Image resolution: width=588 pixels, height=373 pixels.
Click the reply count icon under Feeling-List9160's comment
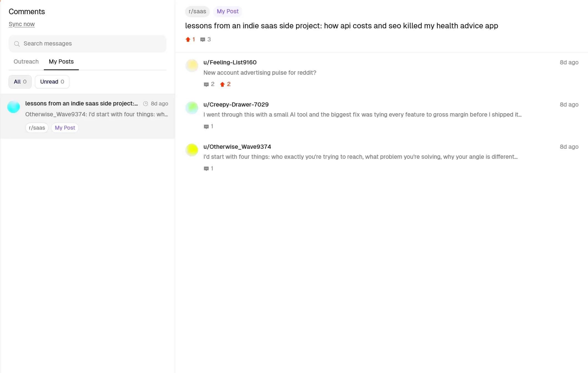(206, 84)
